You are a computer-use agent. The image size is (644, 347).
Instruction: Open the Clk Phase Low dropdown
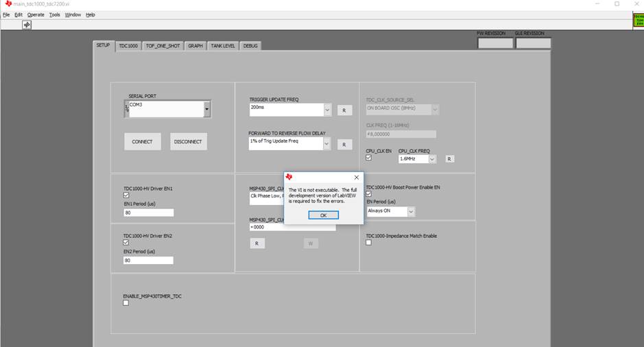coord(267,198)
